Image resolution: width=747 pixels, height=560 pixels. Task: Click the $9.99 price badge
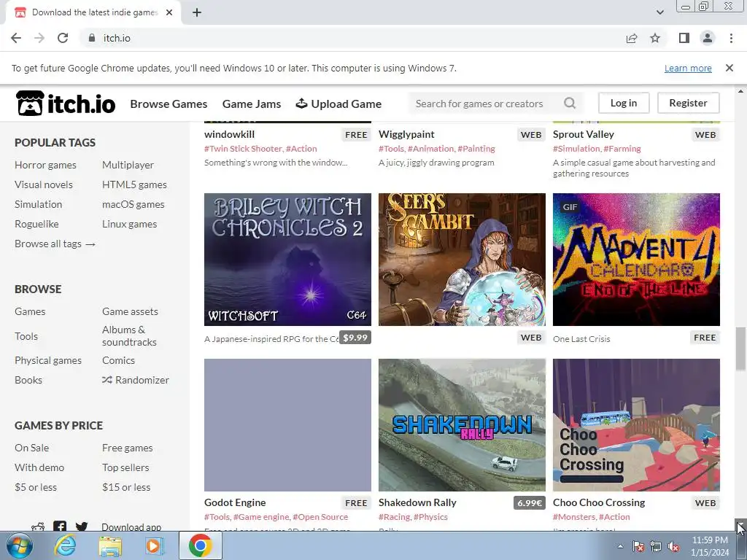pyautogui.click(x=355, y=338)
